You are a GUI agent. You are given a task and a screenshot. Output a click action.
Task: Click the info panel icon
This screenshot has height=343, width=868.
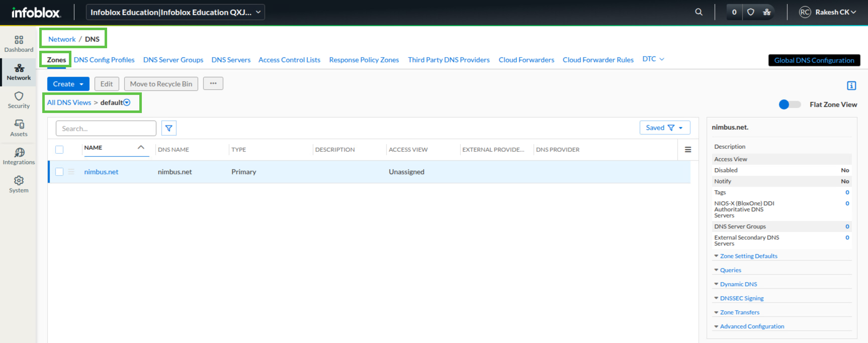[x=851, y=85]
